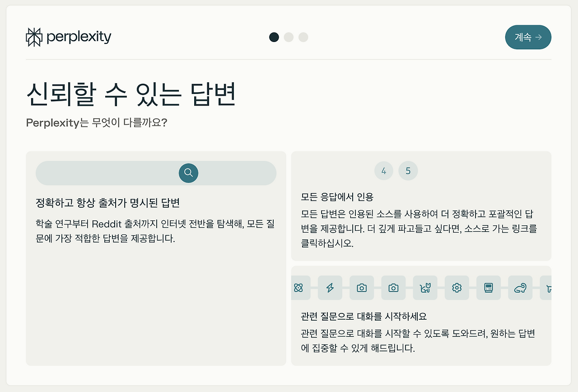Image resolution: width=578 pixels, height=392 pixels.
Task: Click the second camera icon in the row
Action: coord(393,288)
